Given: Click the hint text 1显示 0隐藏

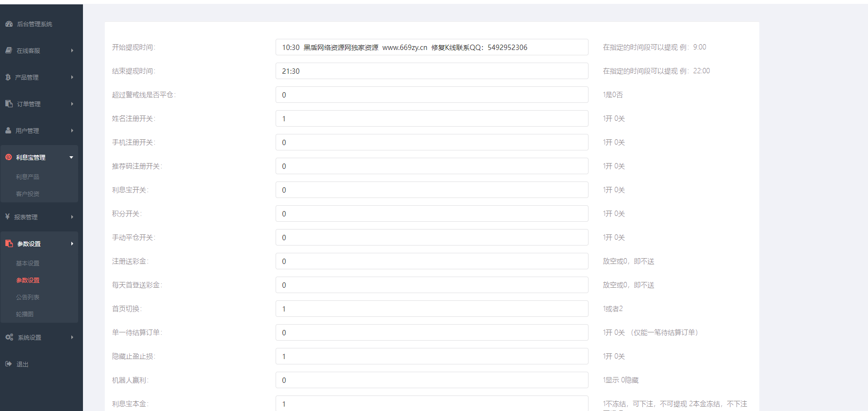Looking at the screenshot, I should coord(621,380).
